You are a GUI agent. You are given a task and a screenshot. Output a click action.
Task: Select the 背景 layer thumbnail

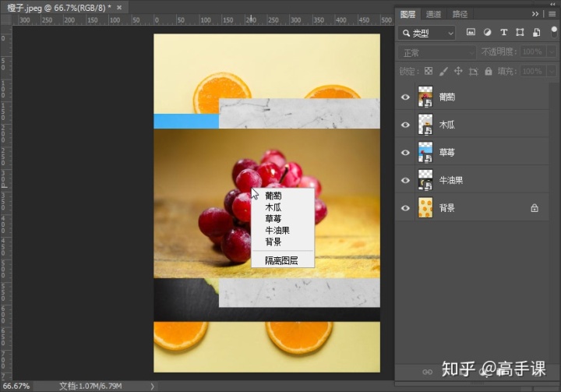coord(425,207)
